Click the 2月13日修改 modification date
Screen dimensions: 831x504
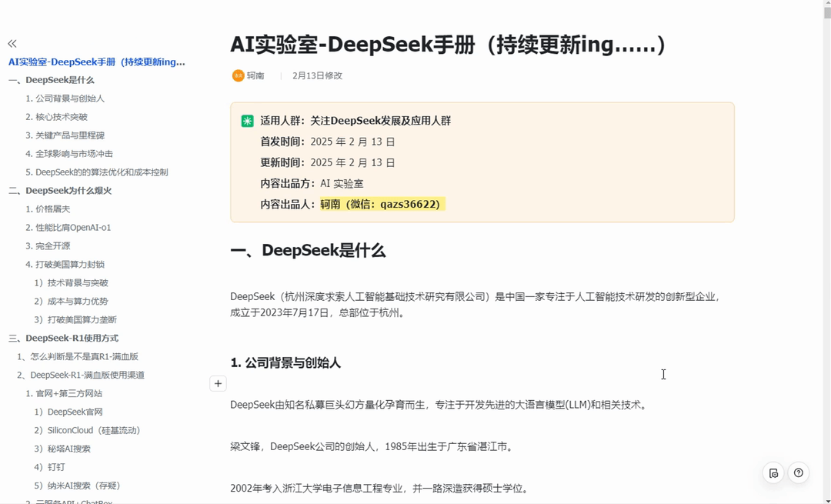click(x=318, y=75)
